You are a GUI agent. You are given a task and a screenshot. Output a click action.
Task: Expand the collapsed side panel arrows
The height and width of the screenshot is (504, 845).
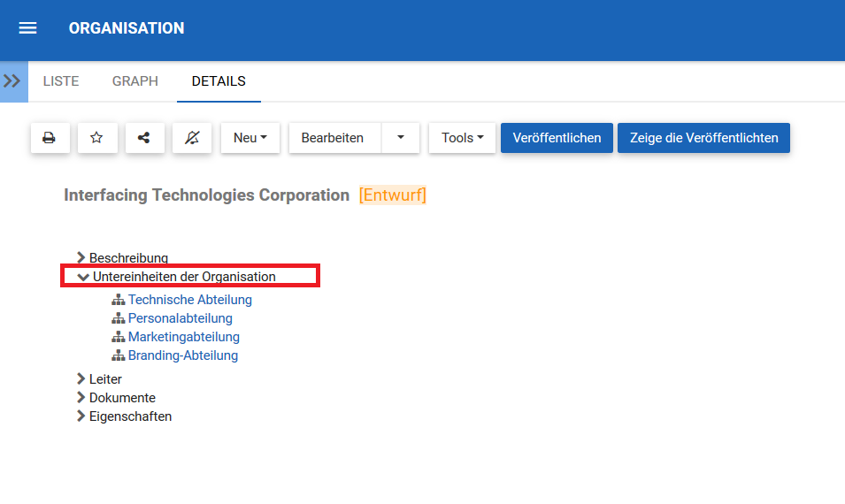(x=12, y=81)
